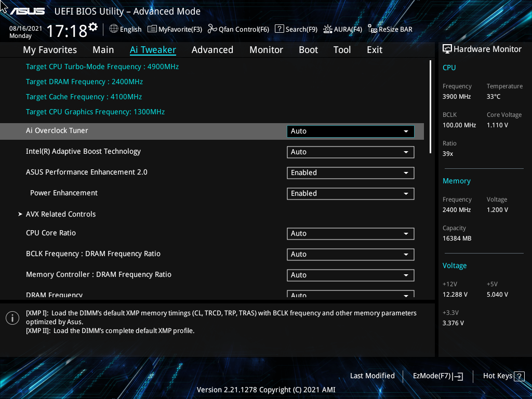Click Core Voltage value 1.110 V
This screenshot has height=399, width=532.
tap(497, 125)
